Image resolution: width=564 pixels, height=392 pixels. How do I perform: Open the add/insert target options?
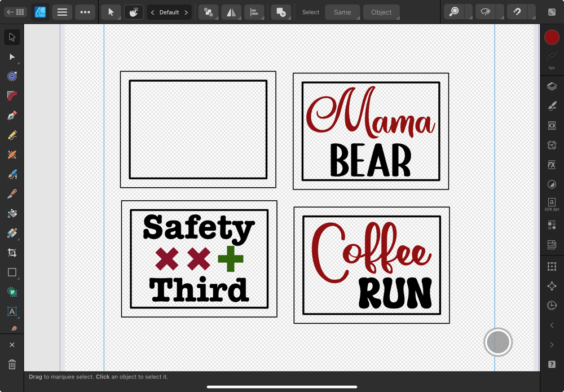[x=281, y=12]
